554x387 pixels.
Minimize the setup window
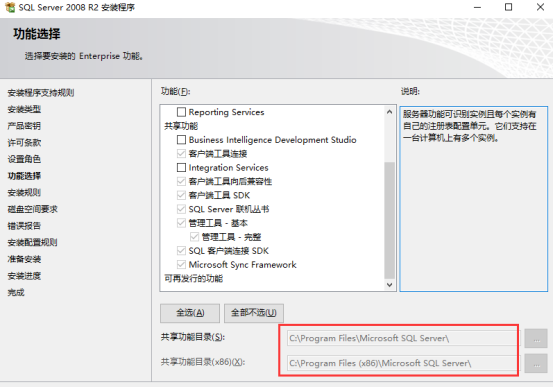[x=477, y=7]
